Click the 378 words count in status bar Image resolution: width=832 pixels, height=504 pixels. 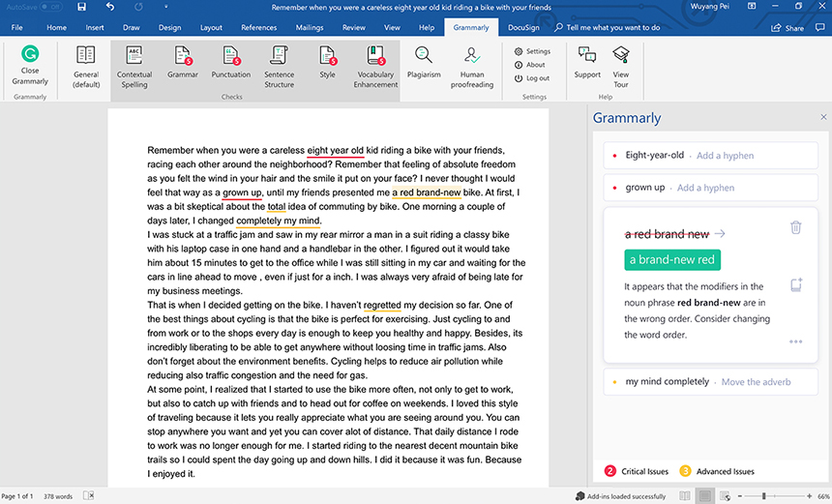click(x=58, y=496)
